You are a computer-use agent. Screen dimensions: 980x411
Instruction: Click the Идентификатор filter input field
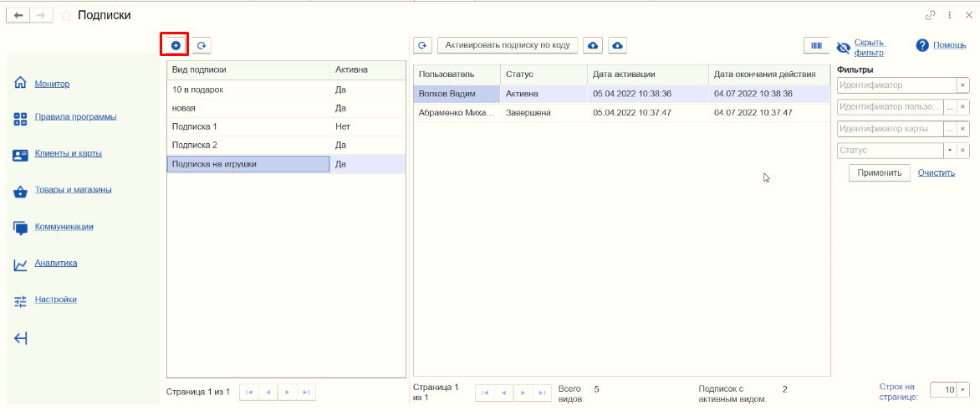(x=896, y=85)
